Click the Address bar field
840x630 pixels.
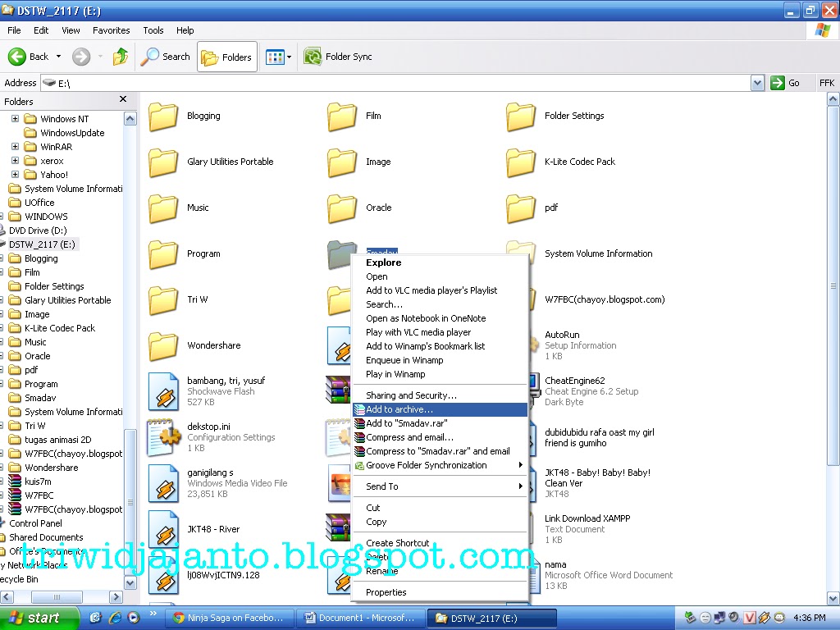(396, 83)
